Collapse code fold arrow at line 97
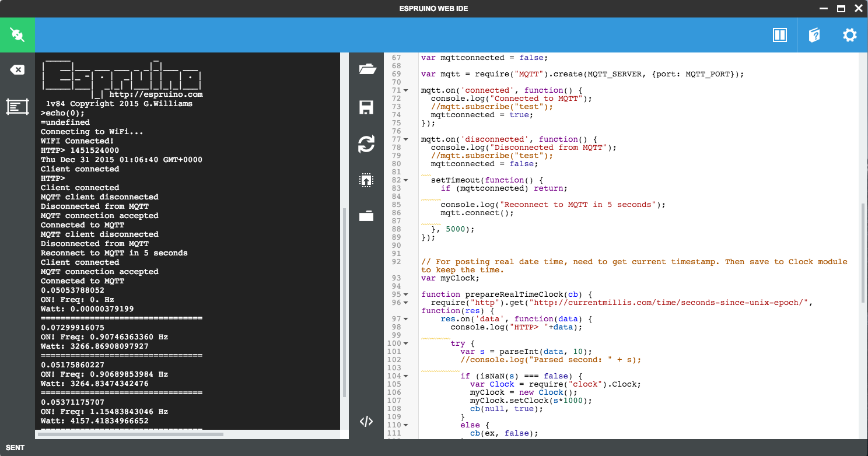Image resolution: width=868 pixels, height=456 pixels. (407, 319)
